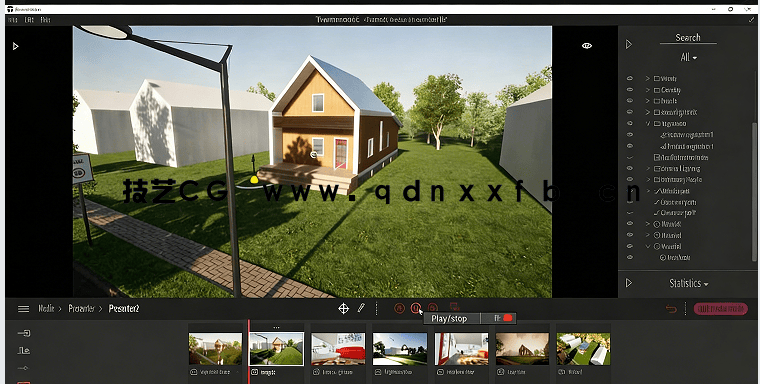Click the camera icon under the aerial thumbnail
Image resolution: width=760 pixels, height=384 pixels.
(x=562, y=372)
